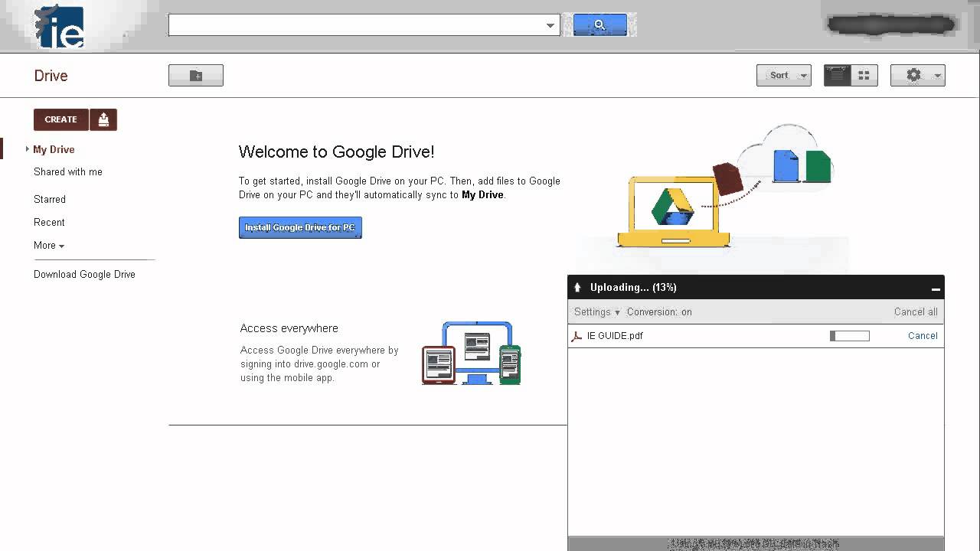Viewport: 980px width, 551px height.
Task: Minimize the Uploading panel
Action: (x=936, y=289)
